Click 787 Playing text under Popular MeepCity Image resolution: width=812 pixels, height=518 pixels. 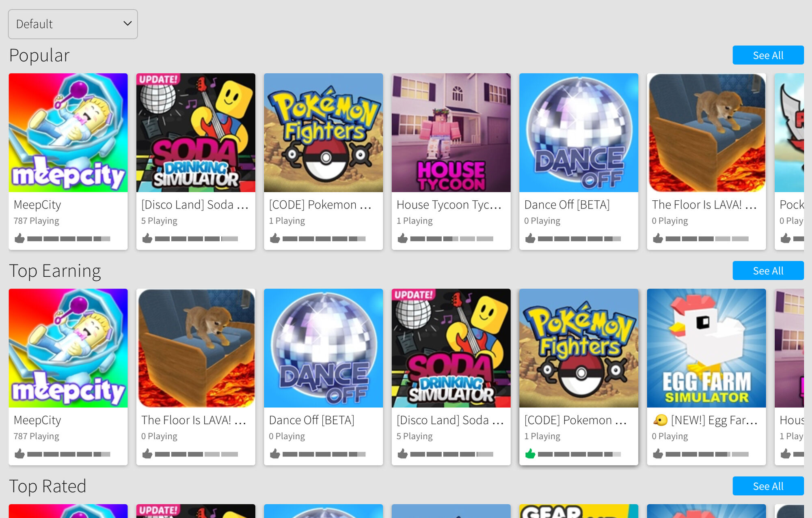(36, 221)
